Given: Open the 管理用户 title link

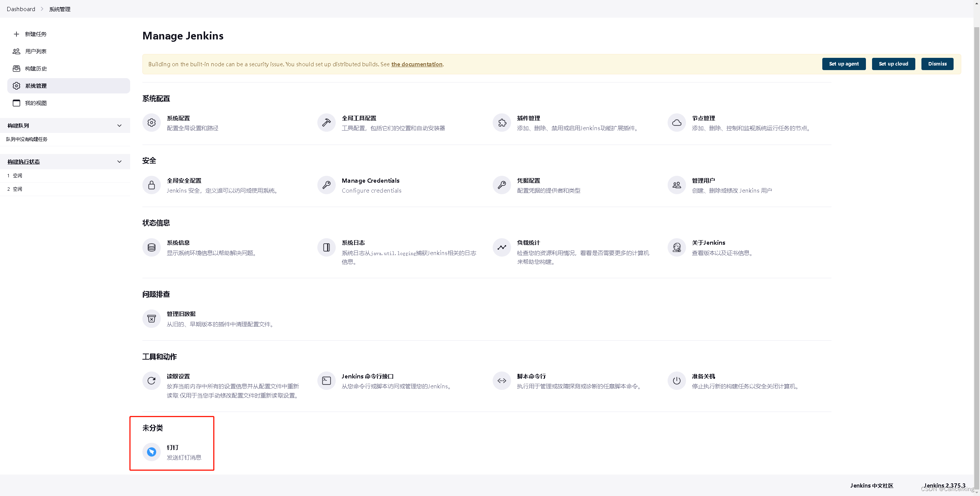Looking at the screenshot, I should [x=703, y=181].
